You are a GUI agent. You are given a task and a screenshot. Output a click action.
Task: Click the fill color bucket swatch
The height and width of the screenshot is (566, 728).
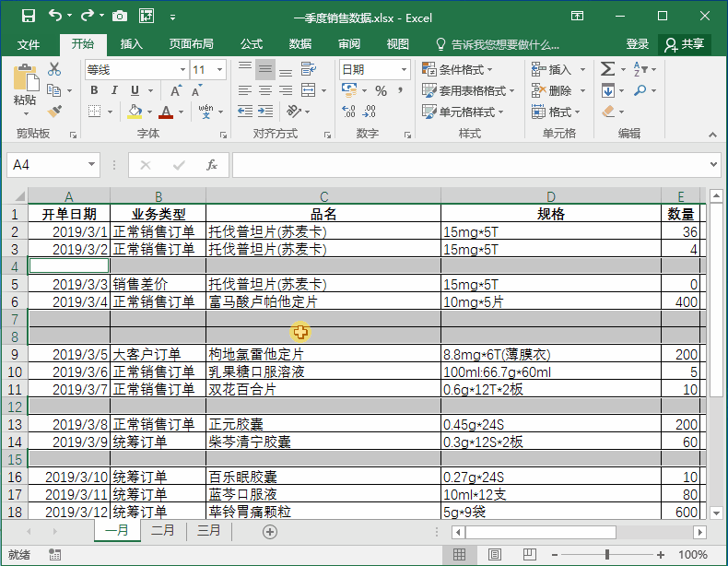click(135, 112)
